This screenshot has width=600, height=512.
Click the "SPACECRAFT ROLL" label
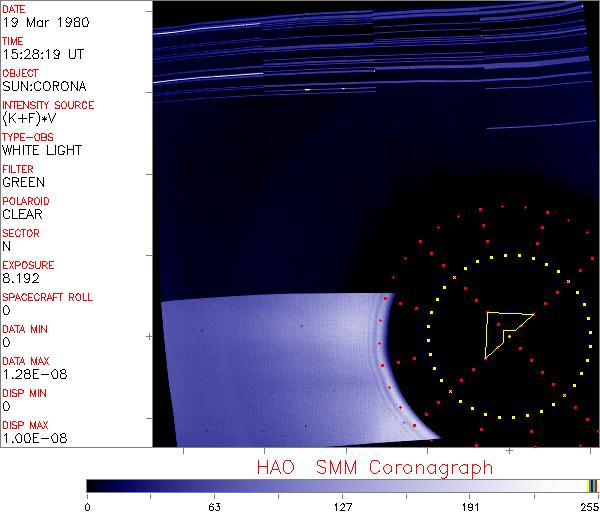pyautogui.click(x=47, y=297)
